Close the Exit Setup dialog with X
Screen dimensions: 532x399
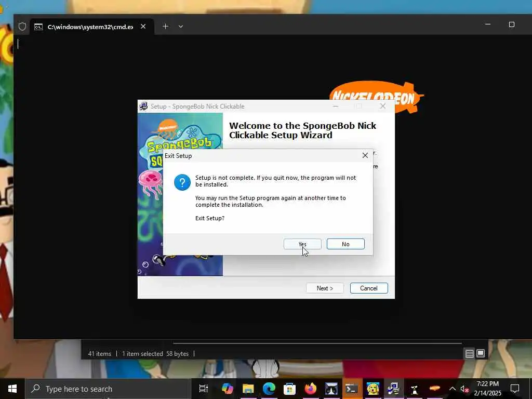coord(365,155)
